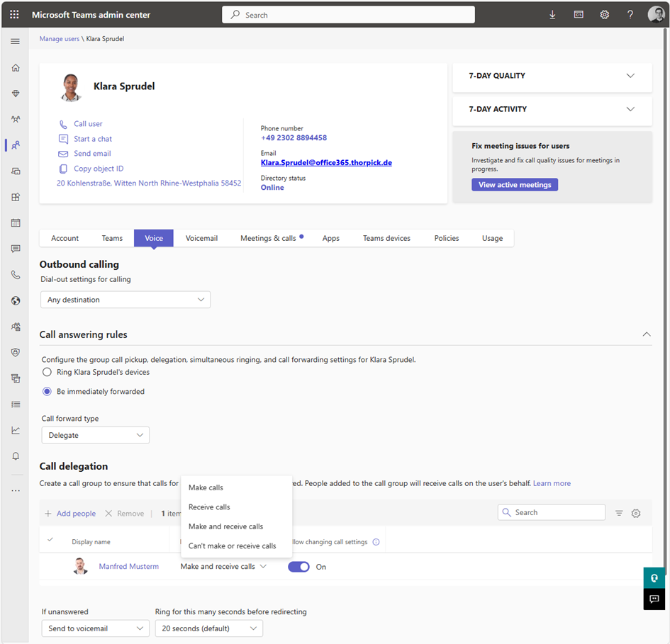Choose Receive calls from the menu

coord(237,507)
